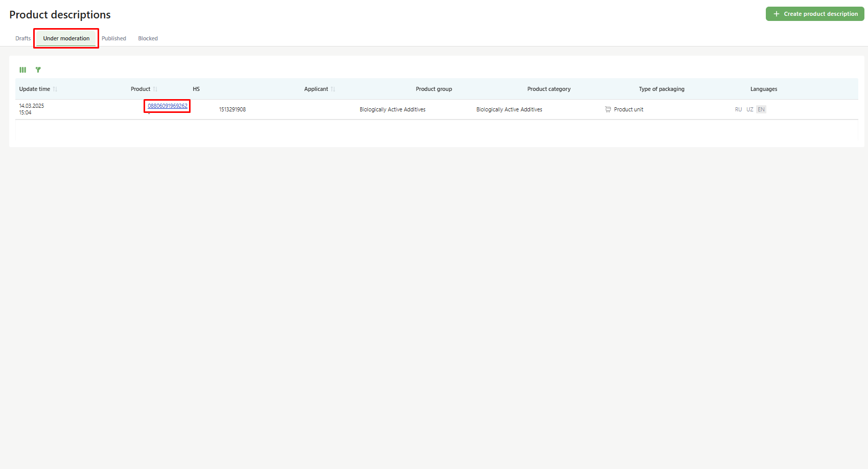The height and width of the screenshot is (469, 868).
Task: Click Product category cell Biologically Active Additives
Action: tap(509, 109)
